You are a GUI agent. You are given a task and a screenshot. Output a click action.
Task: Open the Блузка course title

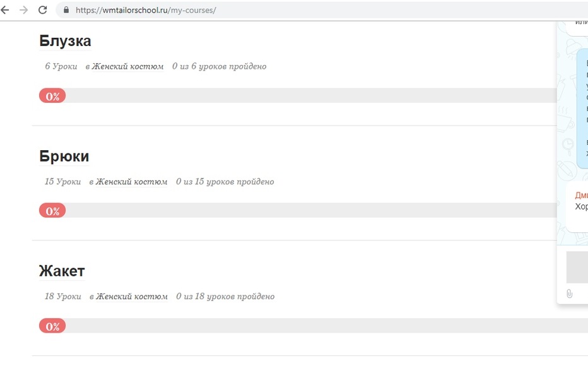coord(65,41)
